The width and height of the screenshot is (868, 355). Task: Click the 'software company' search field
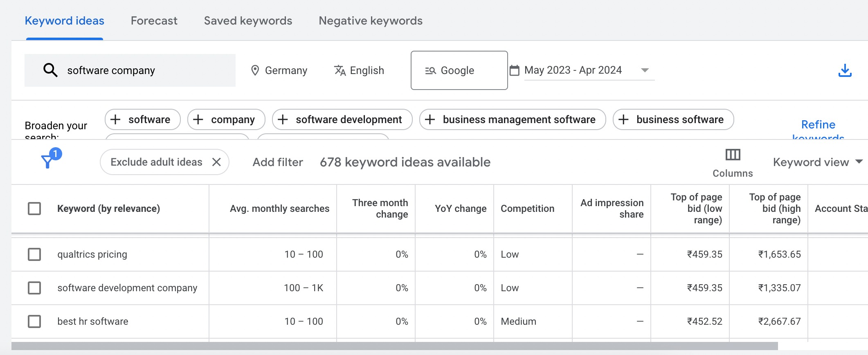pyautogui.click(x=130, y=70)
